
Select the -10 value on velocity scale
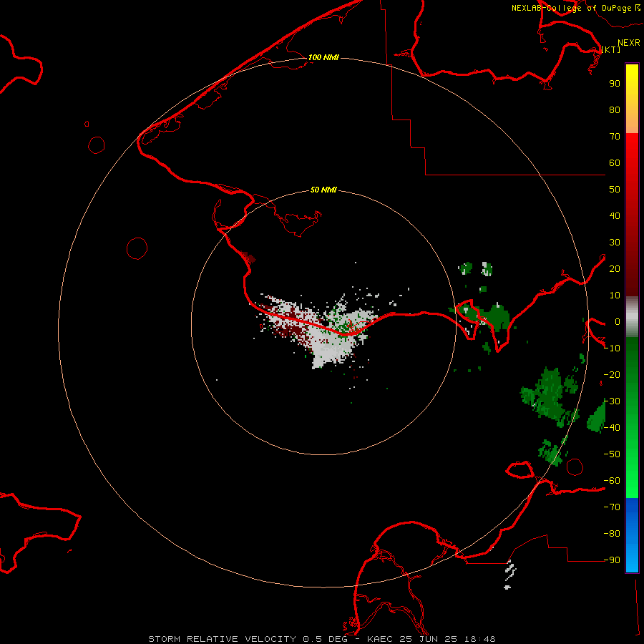click(613, 348)
